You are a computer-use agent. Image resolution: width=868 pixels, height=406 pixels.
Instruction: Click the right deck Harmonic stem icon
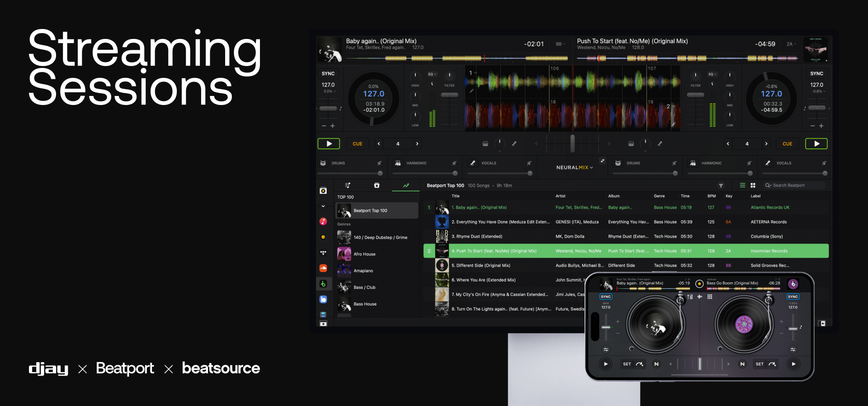point(693,163)
